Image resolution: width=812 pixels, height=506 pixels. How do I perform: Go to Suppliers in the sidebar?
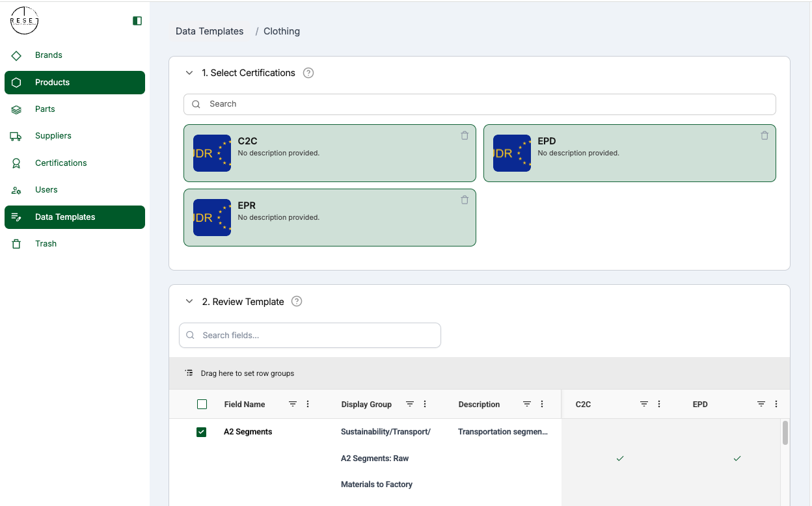pyautogui.click(x=53, y=136)
